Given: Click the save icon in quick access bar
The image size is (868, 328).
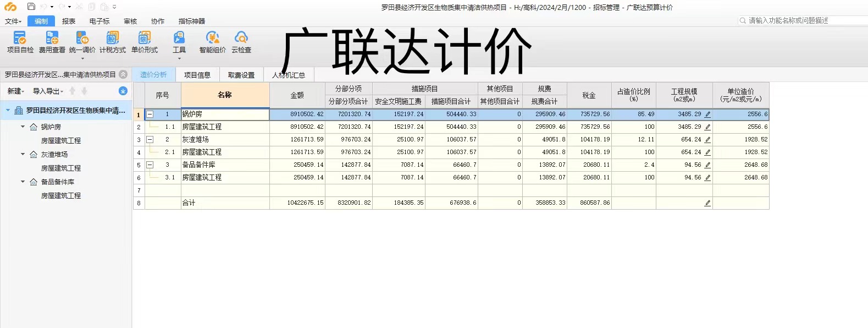Looking at the screenshot, I should point(31,7).
